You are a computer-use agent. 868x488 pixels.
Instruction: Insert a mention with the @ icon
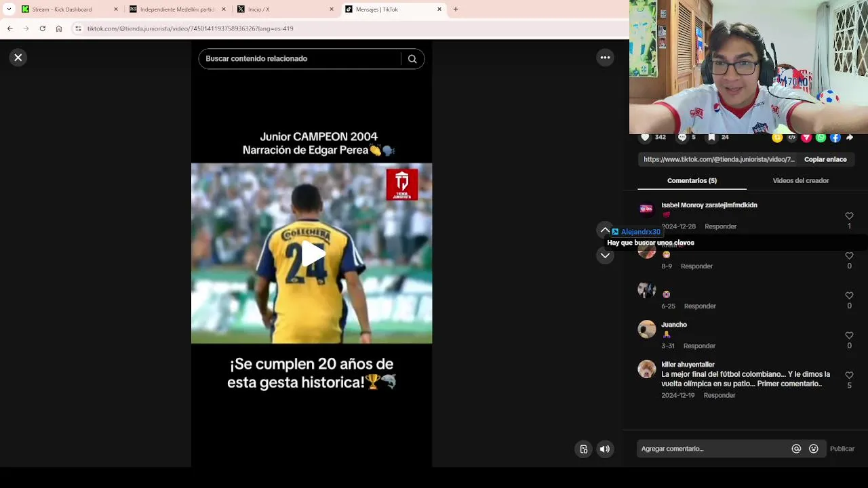click(x=796, y=449)
